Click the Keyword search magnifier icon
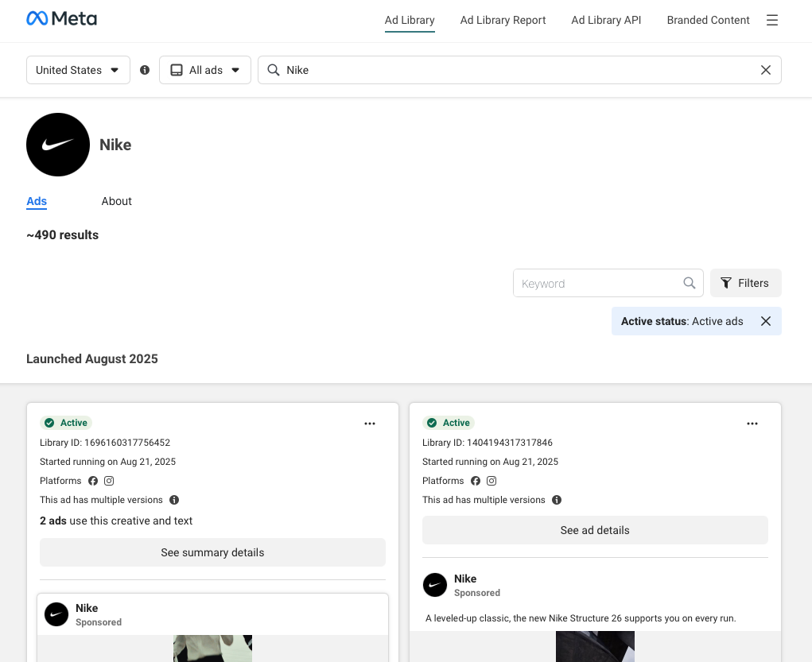812x662 pixels. click(690, 283)
